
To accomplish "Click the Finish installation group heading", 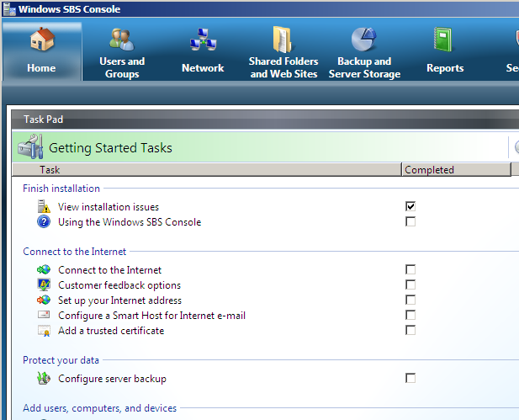I will tap(61, 189).
